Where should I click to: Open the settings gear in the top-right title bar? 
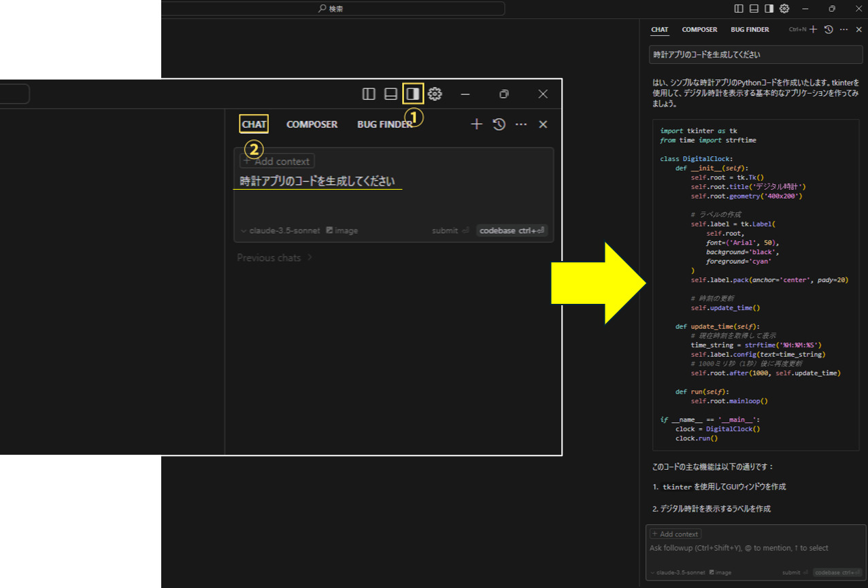(x=784, y=9)
